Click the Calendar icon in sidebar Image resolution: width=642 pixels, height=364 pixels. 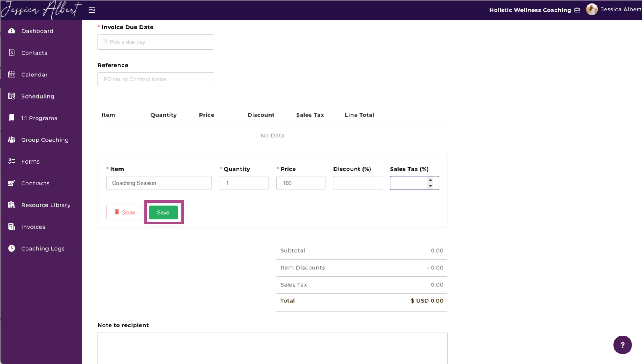pos(12,74)
